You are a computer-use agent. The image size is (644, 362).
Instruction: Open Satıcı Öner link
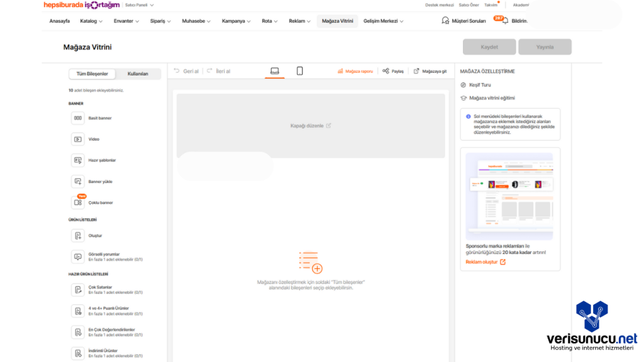coord(469,5)
